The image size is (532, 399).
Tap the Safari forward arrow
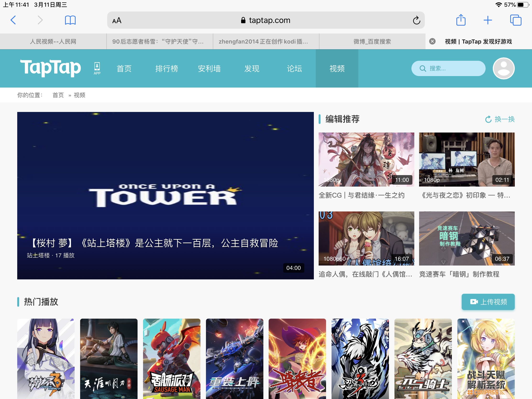pyautogui.click(x=40, y=20)
